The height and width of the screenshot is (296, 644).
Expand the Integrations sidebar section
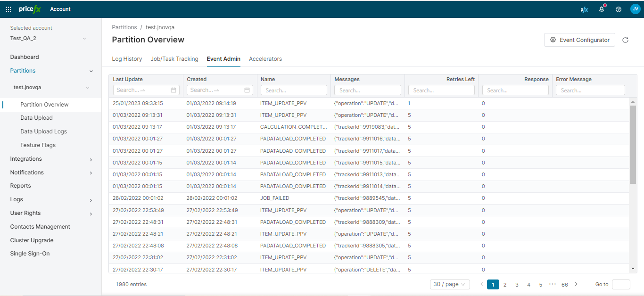(91, 160)
